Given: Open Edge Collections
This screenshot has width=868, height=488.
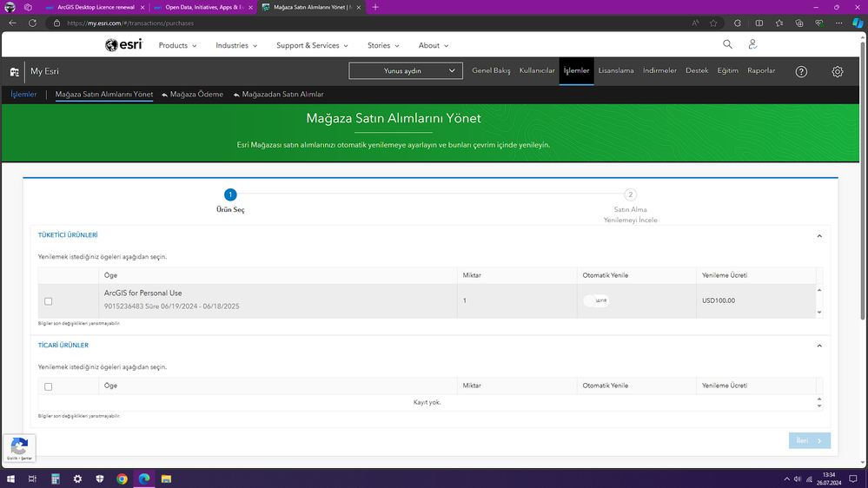Looking at the screenshot, I should click(799, 23).
